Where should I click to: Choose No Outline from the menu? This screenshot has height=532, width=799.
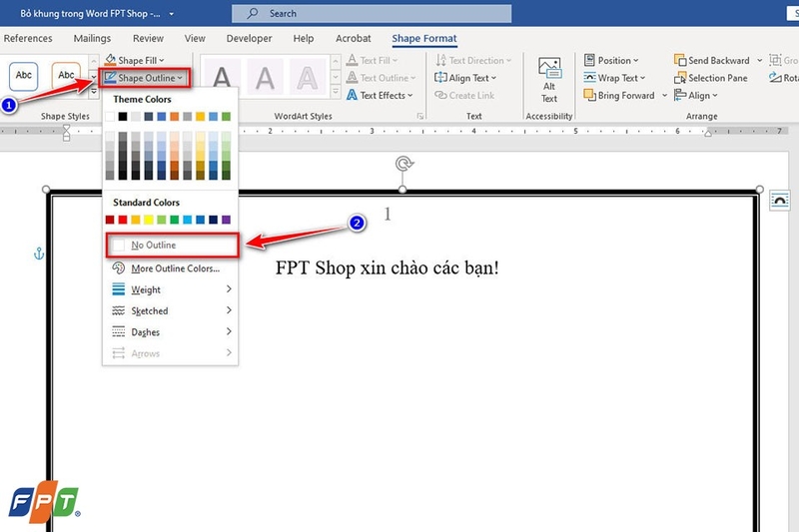(x=172, y=245)
